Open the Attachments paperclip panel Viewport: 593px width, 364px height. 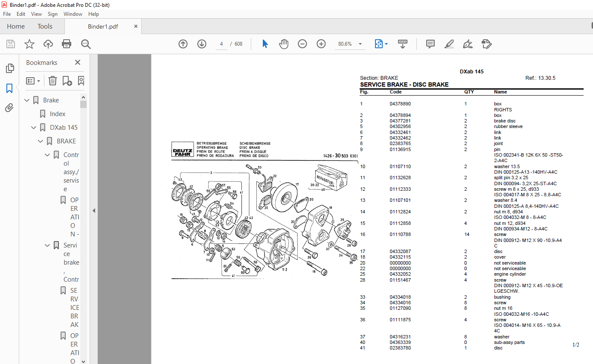9,108
